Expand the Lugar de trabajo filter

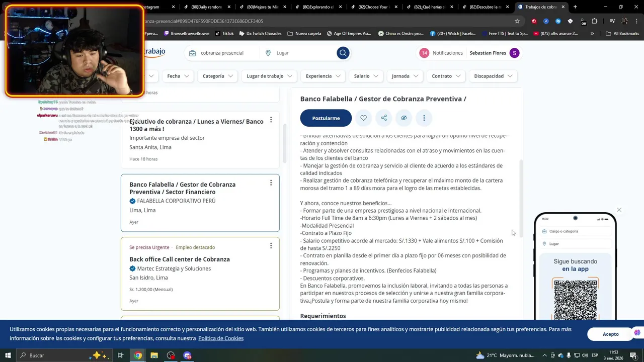tap(269, 76)
